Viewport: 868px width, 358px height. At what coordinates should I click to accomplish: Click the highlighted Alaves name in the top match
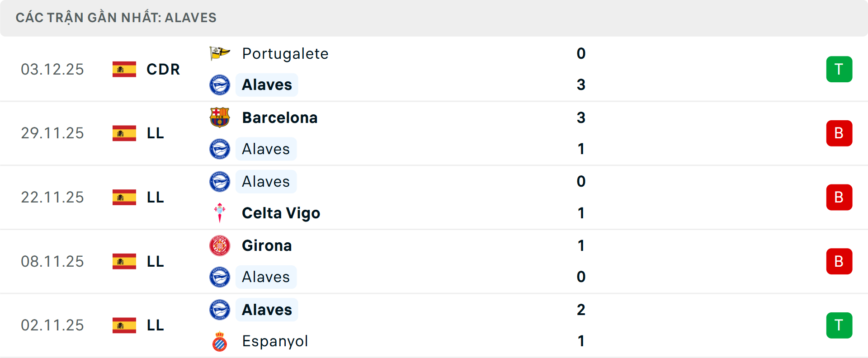point(266,85)
